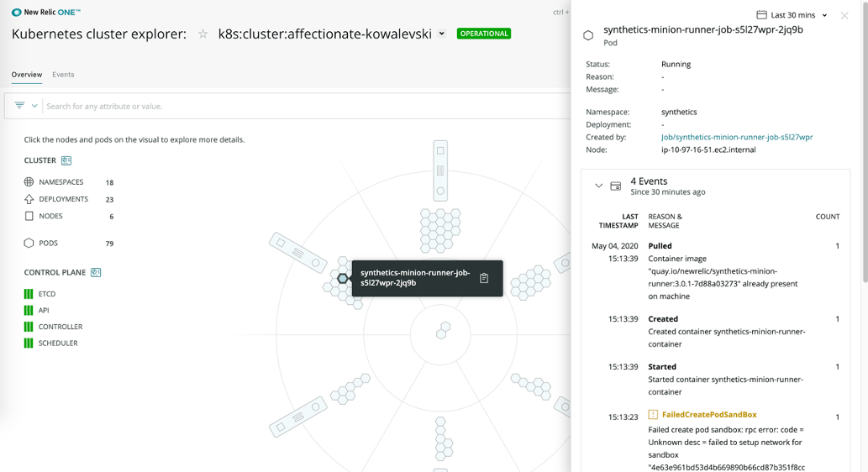The height and width of the screenshot is (472, 868).
Task: Click the COUNT column header
Action: (828, 217)
